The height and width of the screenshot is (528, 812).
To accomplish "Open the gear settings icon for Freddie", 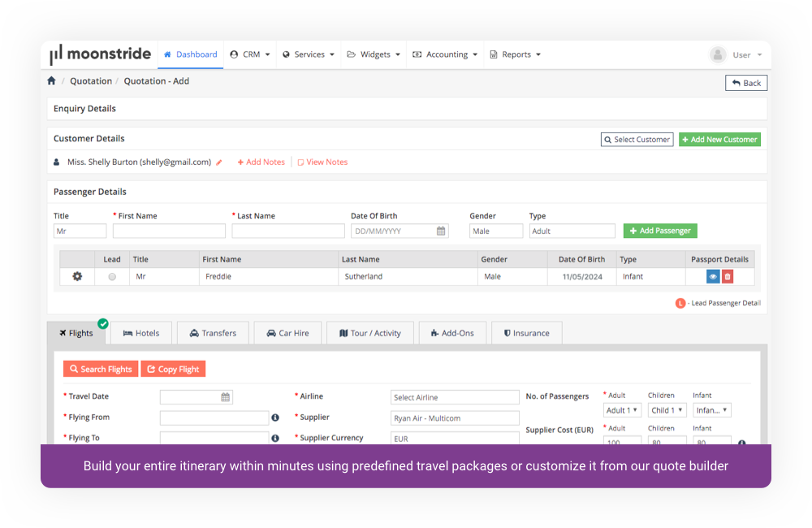I will (x=77, y=277).
